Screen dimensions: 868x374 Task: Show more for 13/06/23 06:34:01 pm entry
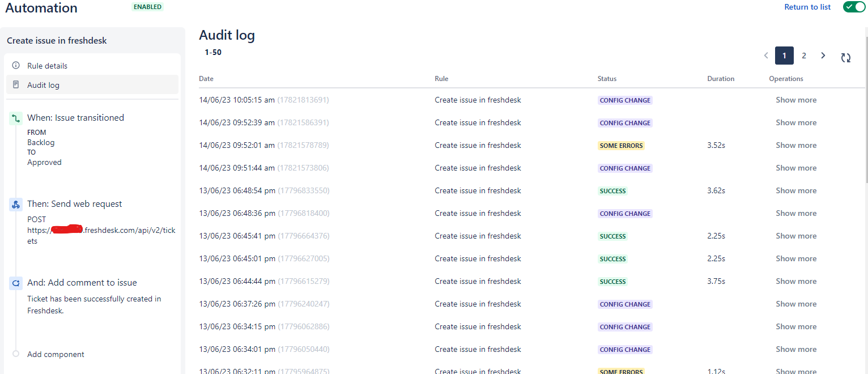(x=796, y=349)
